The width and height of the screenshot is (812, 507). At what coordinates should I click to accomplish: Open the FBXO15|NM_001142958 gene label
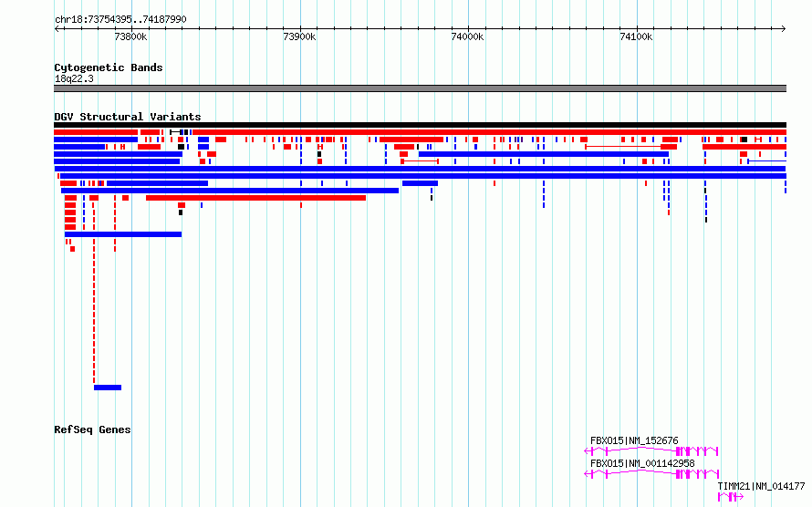pyautogui.click(x=642, y=463)
